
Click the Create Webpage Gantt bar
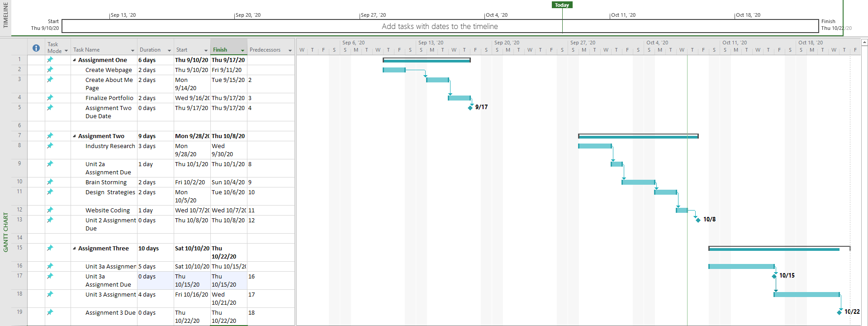click(x=394, y=70)
